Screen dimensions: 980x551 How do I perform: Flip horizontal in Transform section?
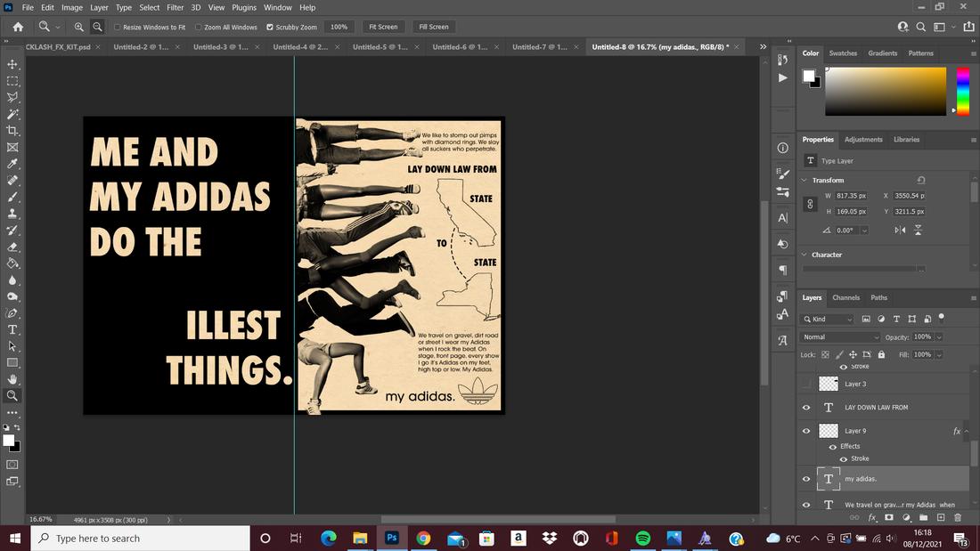click(x=900, y=230)
